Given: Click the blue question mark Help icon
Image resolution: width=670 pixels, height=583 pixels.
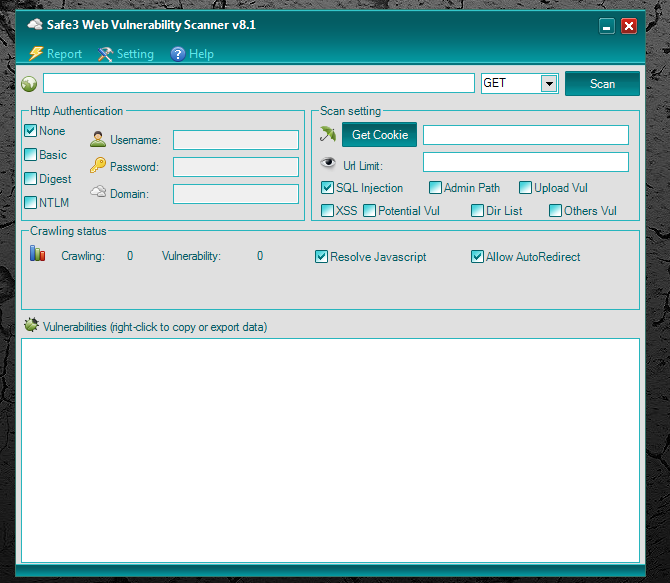Looking at the screenshot, I should pyautogui.click(x=178, y=54).
